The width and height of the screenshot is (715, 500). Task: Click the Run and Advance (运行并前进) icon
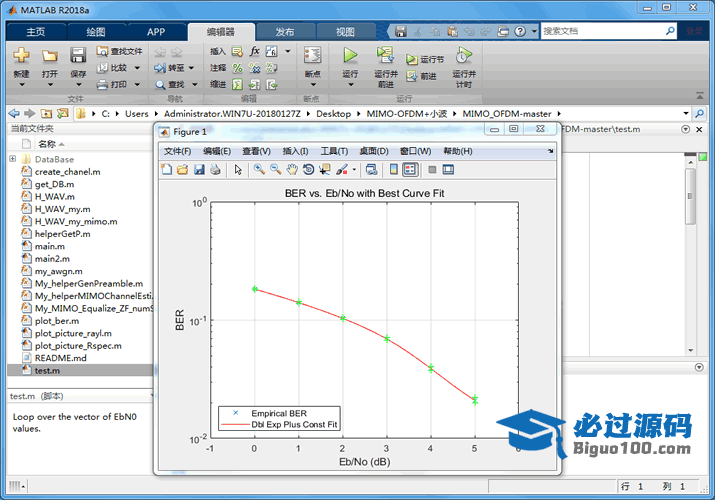tap(385, 56)
